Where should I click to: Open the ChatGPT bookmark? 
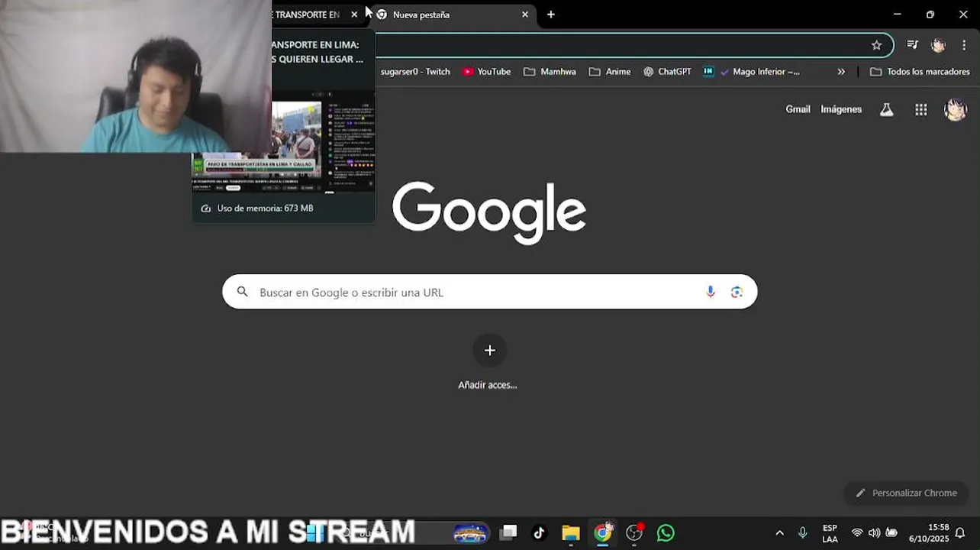click(667, 72)
